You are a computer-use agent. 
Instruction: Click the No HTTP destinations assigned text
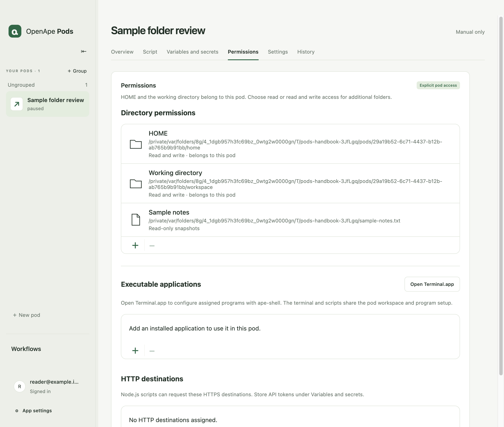(173, 420)
